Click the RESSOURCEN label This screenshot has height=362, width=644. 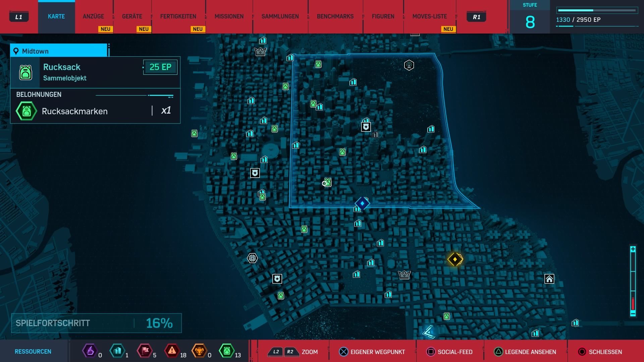click(x=33, y=352)
